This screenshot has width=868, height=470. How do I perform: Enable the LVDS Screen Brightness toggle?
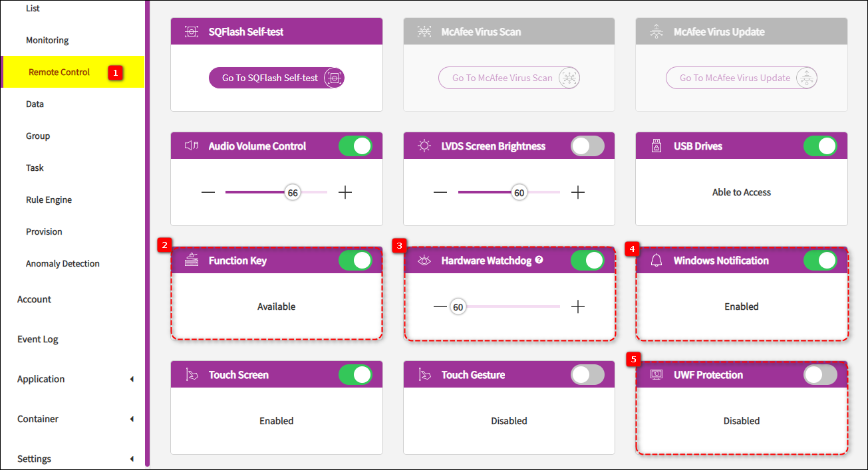click(587, 146)
